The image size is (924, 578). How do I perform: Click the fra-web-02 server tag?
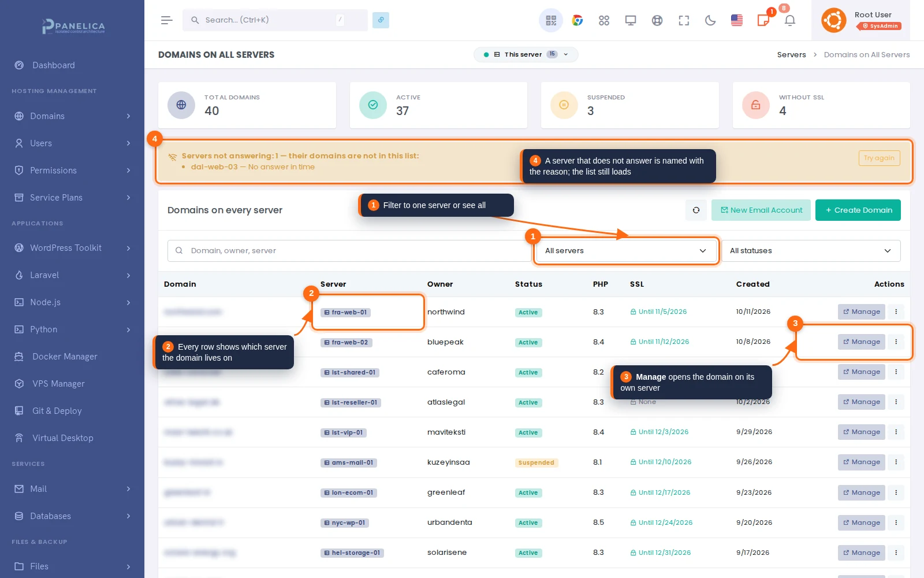[346, 342]
